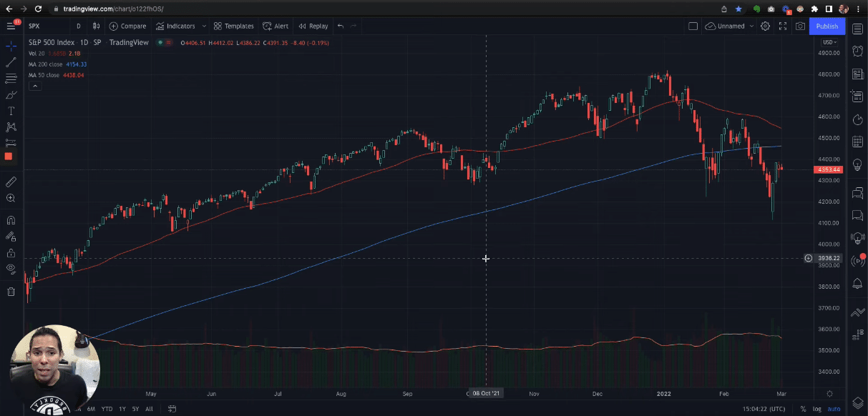Image resolution: width=868 pixels, height=416 pixels.
Task: Expand the Indicators favorites dropdown arrow
Action: (204, 26)
